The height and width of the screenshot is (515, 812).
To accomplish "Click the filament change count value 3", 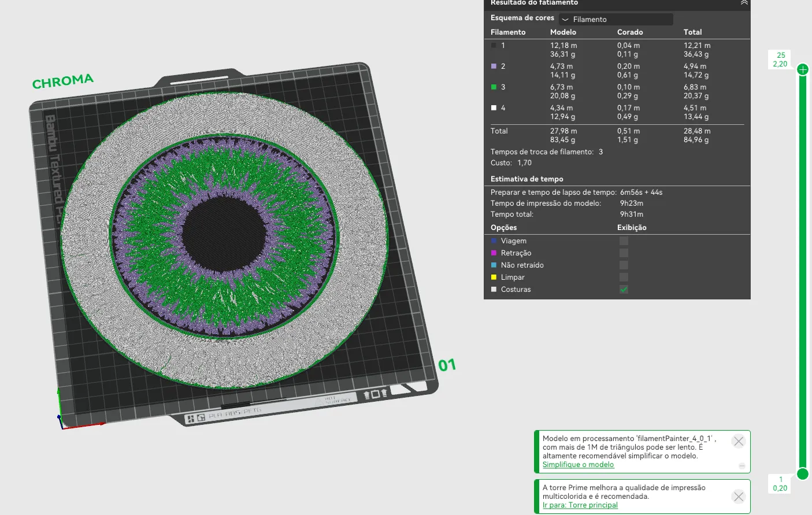I will (600, 152).
